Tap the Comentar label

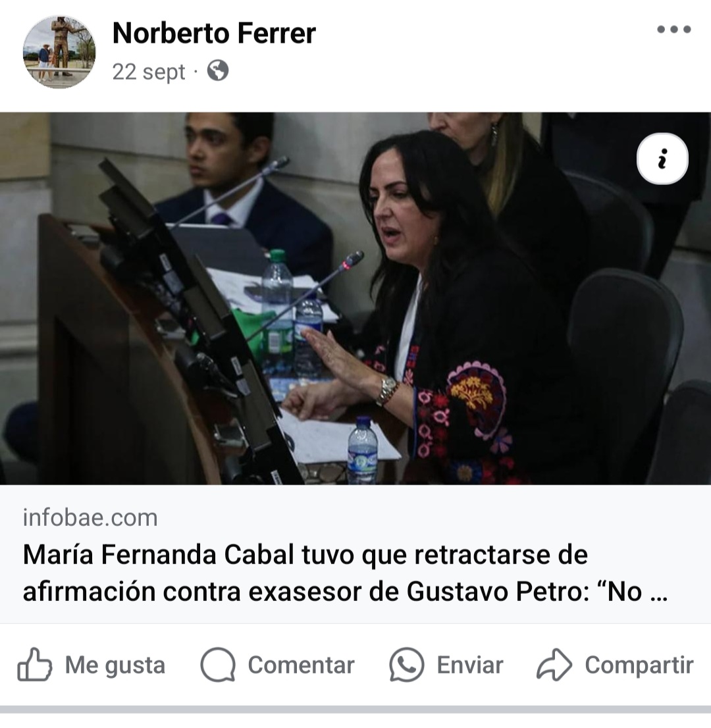click(x=302, y=665)
